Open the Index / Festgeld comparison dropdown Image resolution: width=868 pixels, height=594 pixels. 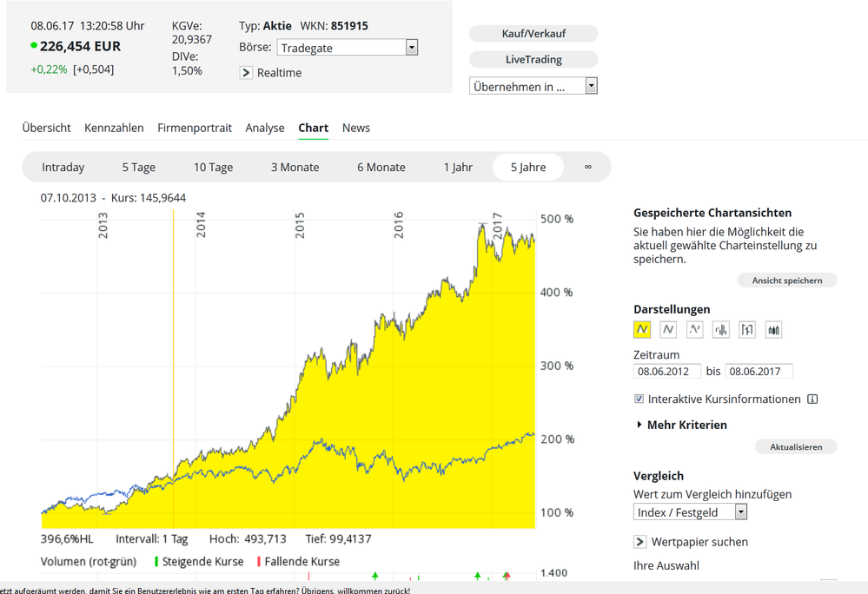tap(741, 512)
